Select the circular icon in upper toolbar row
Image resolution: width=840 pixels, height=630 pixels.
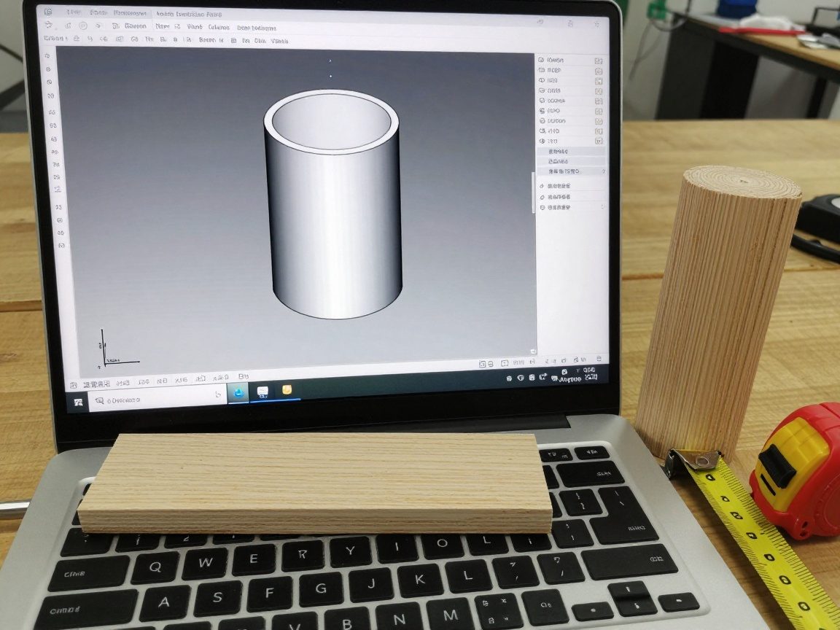[83, 26]
